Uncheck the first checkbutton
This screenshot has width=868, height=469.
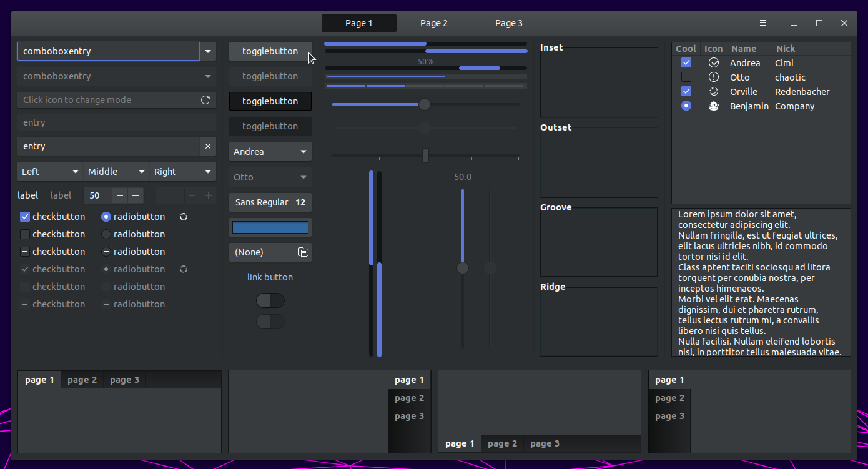tap(24, 216)
